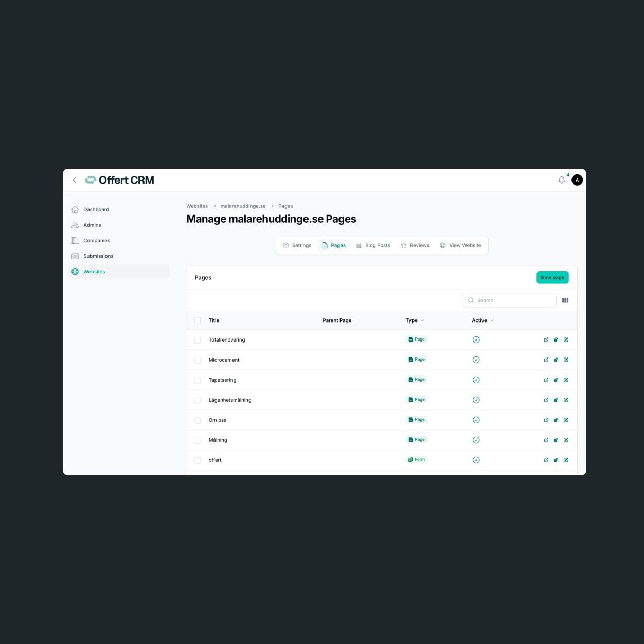Open the Active column filter dropdown
This screenshot has height=644, width=644.
491,320
